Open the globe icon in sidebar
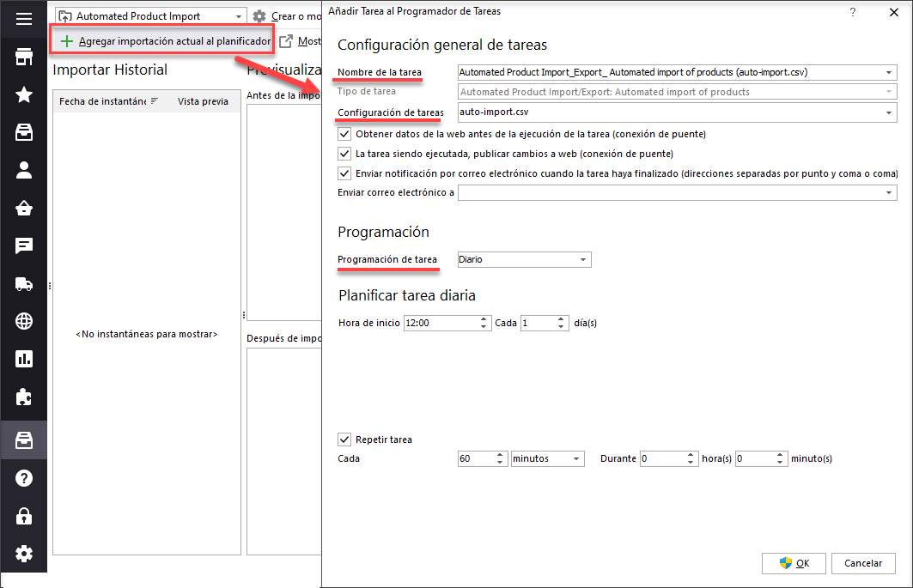Viewport: 913px width, 588px height. 24,321
